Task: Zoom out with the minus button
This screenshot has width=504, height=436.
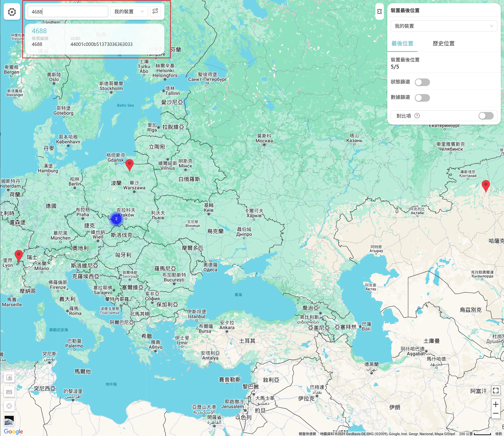Action: [x=496, y=414]
